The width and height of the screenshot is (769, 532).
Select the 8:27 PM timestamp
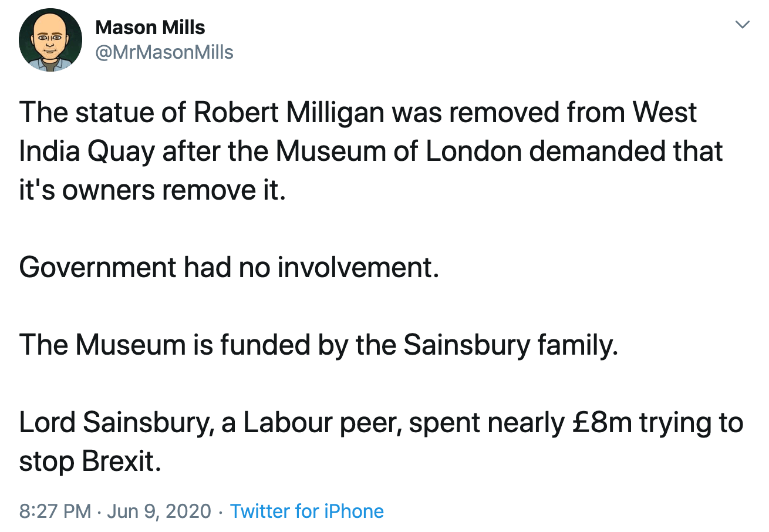pyautogui.click(x=55, y=511)
